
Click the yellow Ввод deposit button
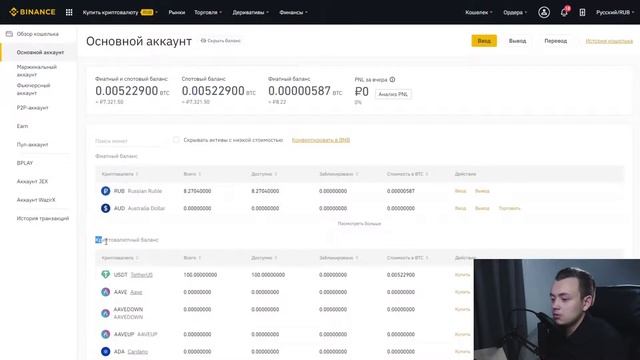484,41
